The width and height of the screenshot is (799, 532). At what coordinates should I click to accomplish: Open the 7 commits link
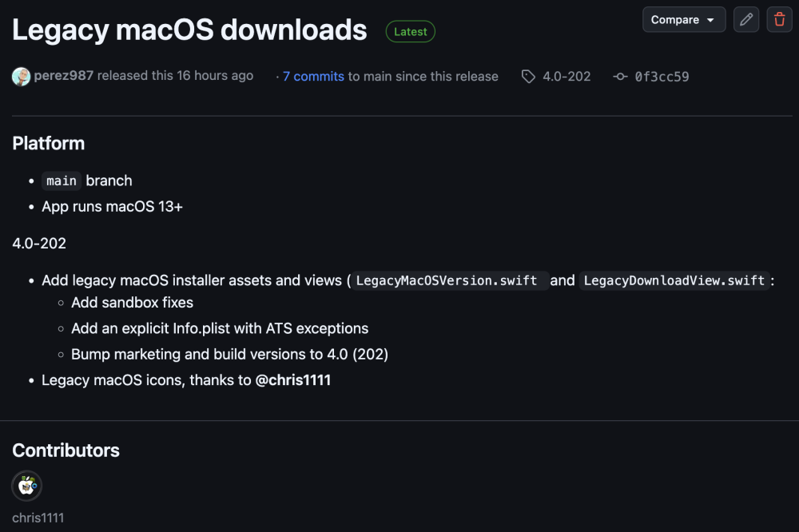[313, 77]
